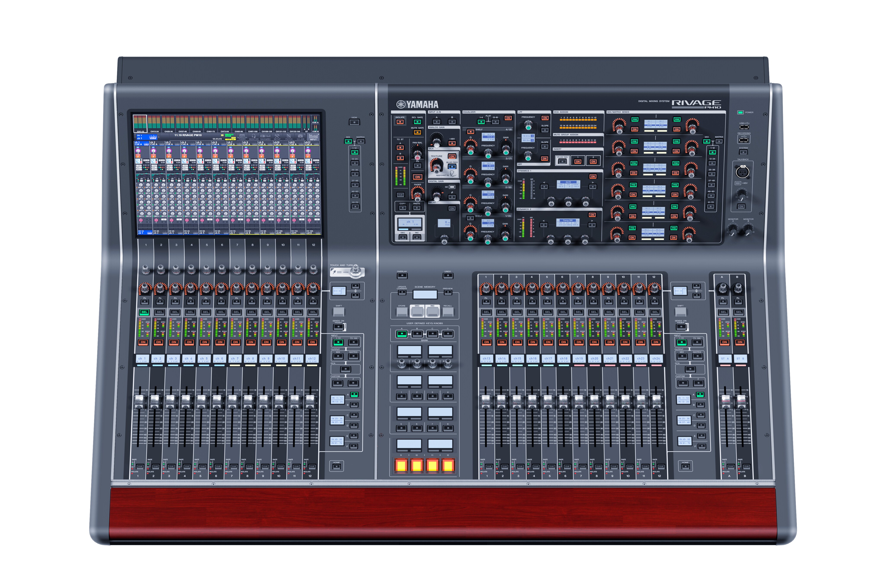Push the COPY key in the selected channel section
886x588 pixels.
(403, 208)
